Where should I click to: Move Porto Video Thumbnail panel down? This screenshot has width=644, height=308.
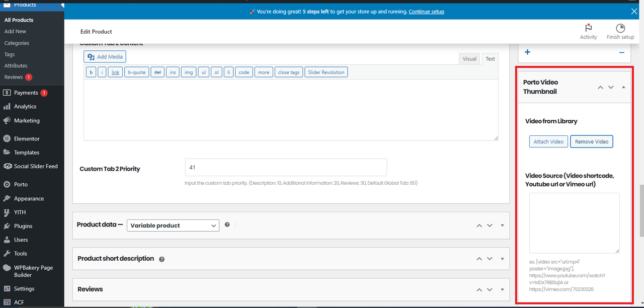(x=611, y=87)
